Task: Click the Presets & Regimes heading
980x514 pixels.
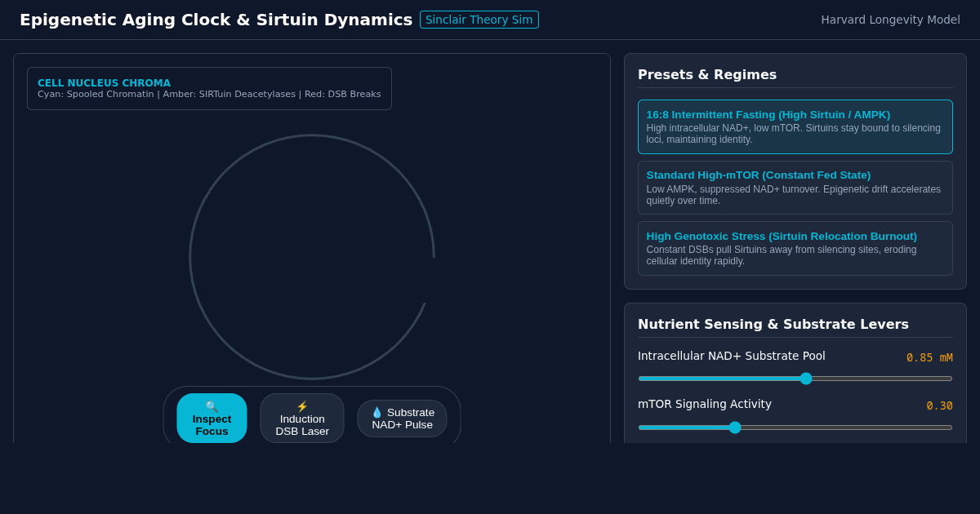Action: (707, 74)
